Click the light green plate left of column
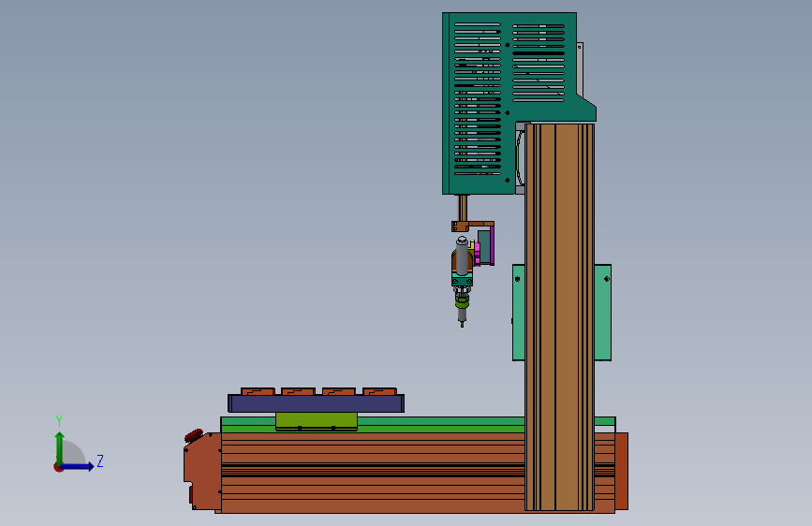The image size is (812, 526). coord(518,313)
